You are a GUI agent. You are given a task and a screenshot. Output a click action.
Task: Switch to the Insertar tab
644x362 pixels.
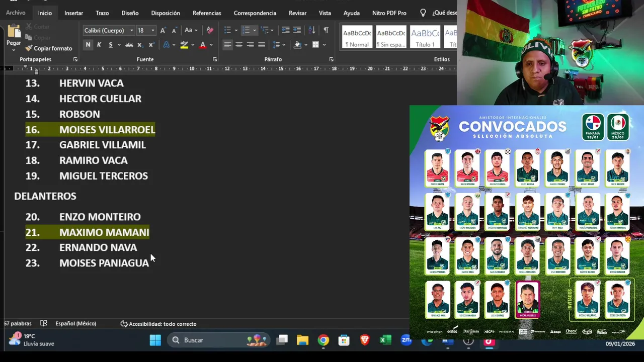(73, 13)
